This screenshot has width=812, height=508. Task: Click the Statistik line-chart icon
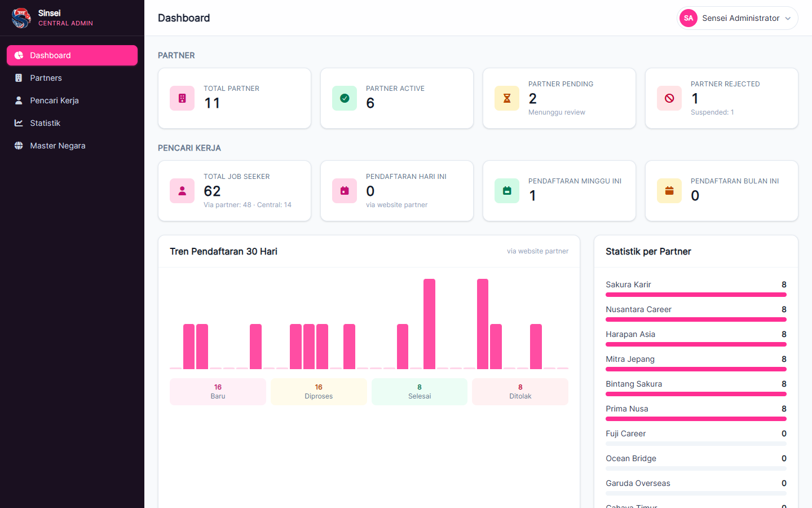[19, 123]
